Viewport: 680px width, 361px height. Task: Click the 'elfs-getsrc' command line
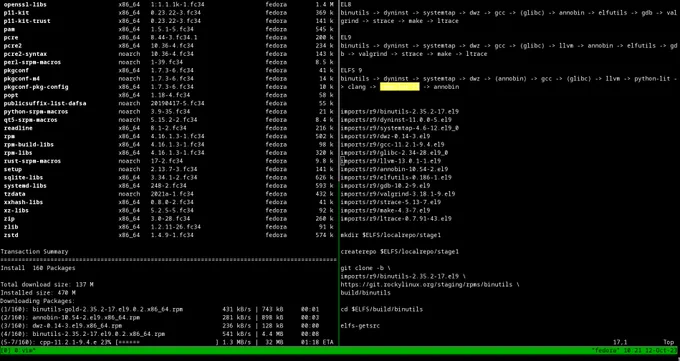360,326
